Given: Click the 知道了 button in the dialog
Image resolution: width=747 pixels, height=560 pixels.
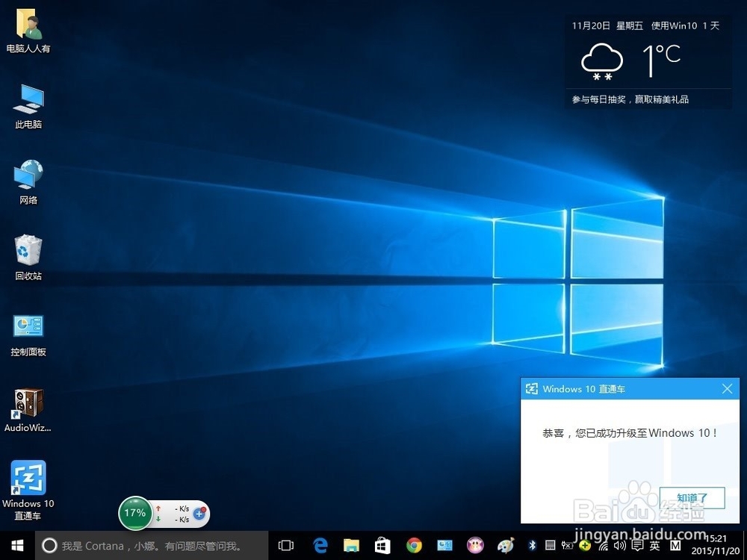Looking at the screenshot, I should tap(692, 498).
